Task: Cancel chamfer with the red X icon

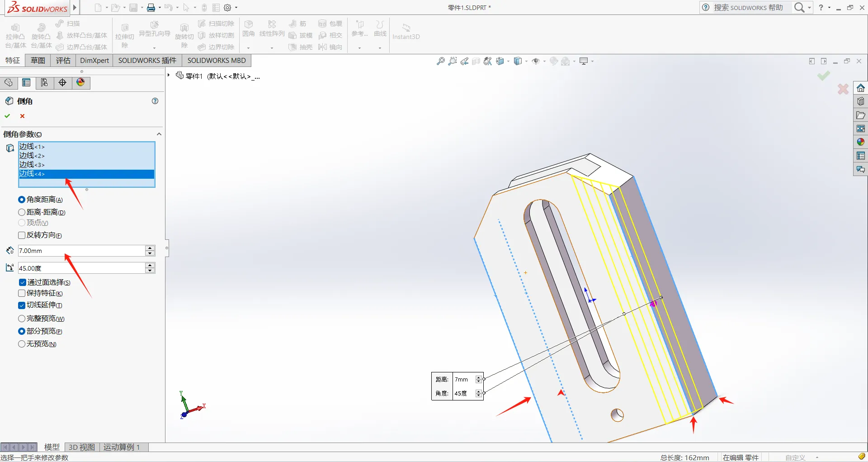Action: pyautogui.click(x=22, y=116)
